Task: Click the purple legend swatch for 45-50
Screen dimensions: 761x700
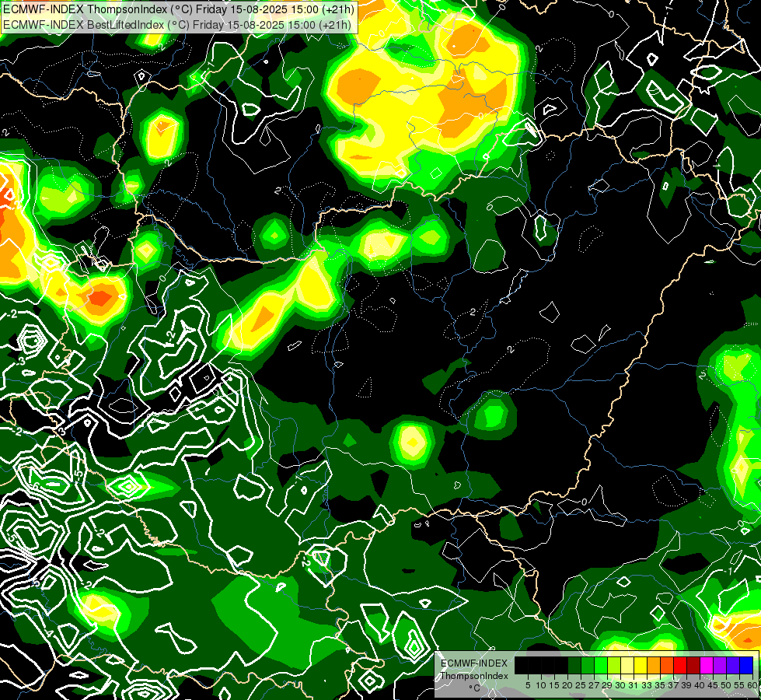Action: 721,665
